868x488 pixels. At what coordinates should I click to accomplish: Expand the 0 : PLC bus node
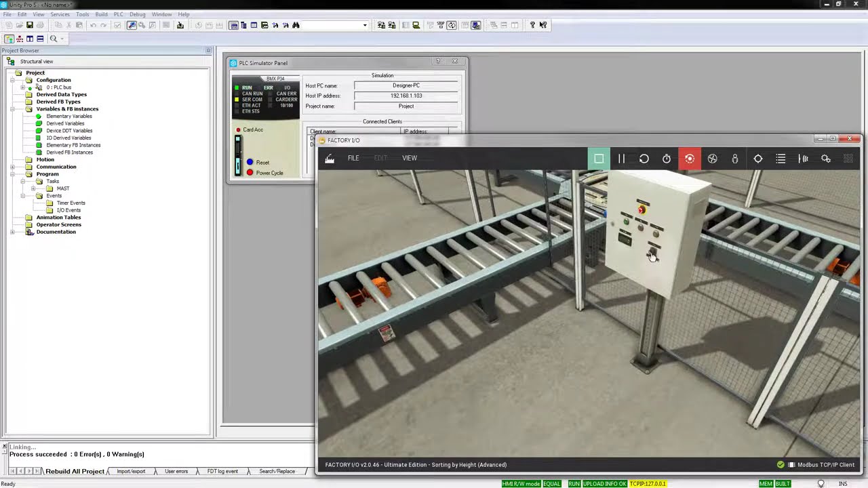point(22,87)
